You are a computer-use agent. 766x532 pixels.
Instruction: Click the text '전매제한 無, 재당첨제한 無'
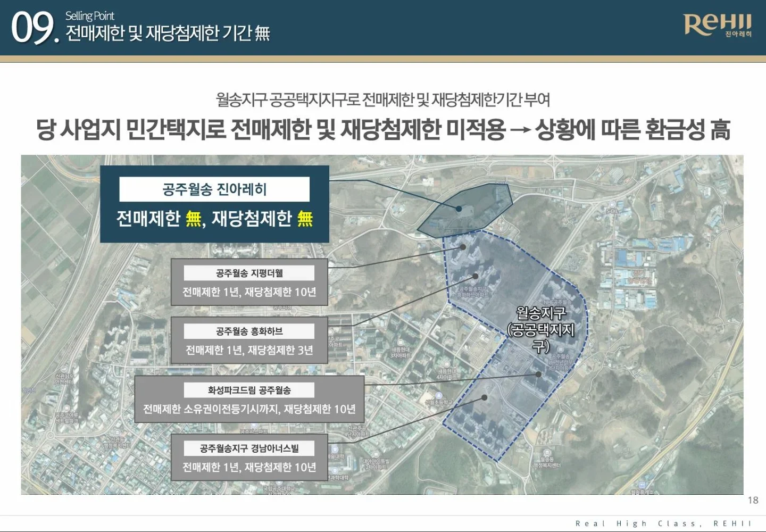click(x=214, y=218)
